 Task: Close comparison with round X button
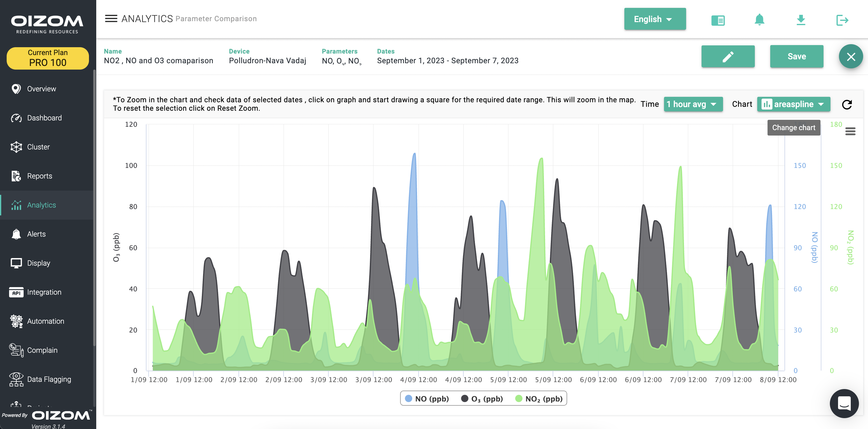click(x=851, y=57)
